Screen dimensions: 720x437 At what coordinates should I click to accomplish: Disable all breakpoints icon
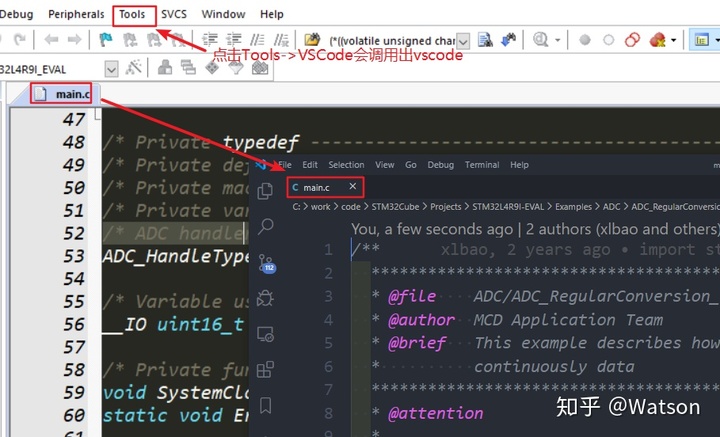click(632, 40)
